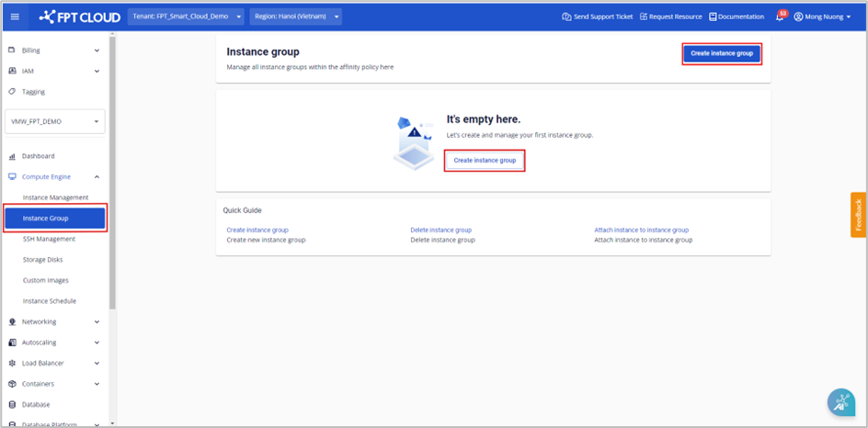
Task: Click the orange Feedback side tab
Action: tap(858, 214)
